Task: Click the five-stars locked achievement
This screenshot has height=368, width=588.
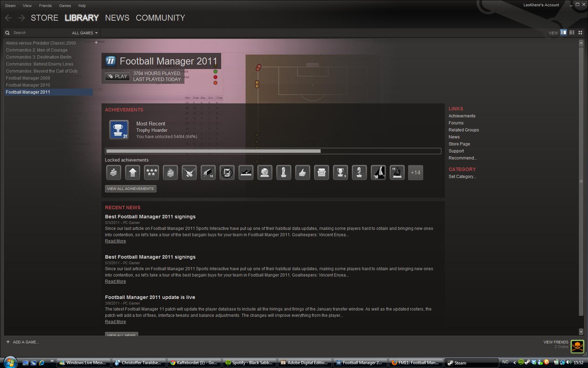Action: (151, 172)
